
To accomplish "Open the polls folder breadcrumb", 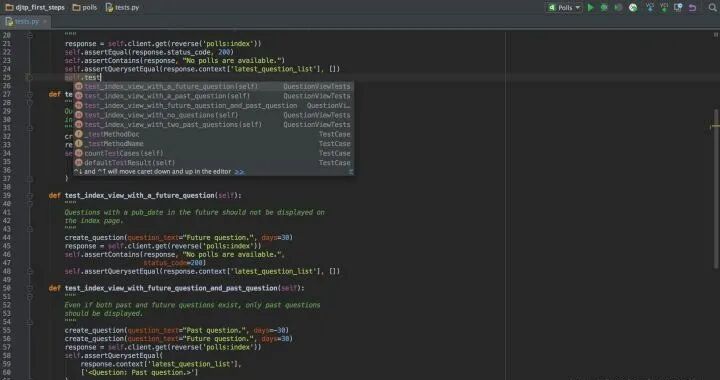I will click(84, 7).
